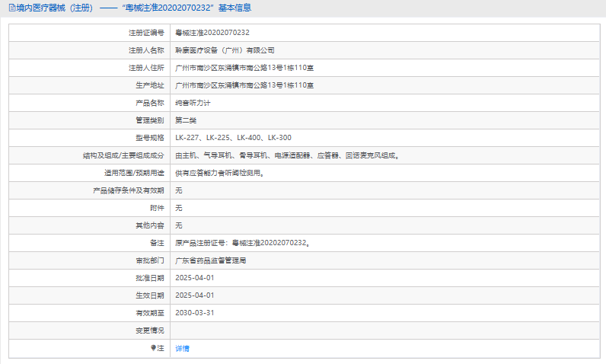Click the text 供有应答能力者听阈检测用。
The height and width of the screenshot is (364, 606).
click(219, 173)
